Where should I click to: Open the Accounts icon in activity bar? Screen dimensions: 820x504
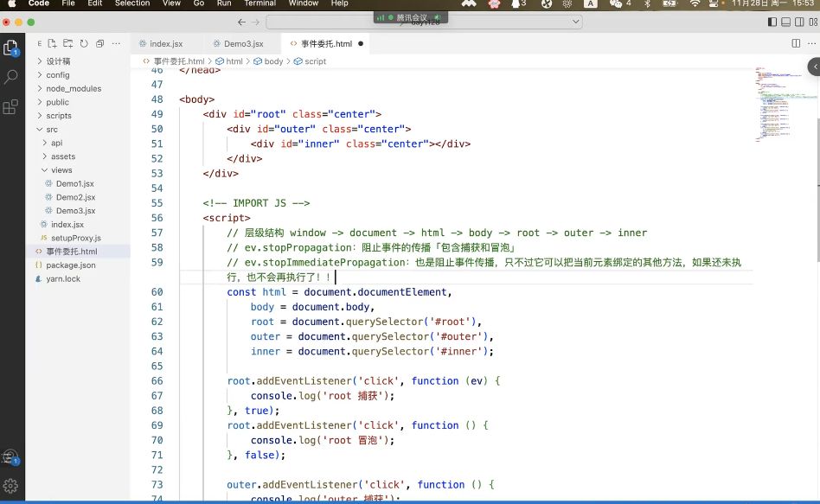[x=10, y=457]
